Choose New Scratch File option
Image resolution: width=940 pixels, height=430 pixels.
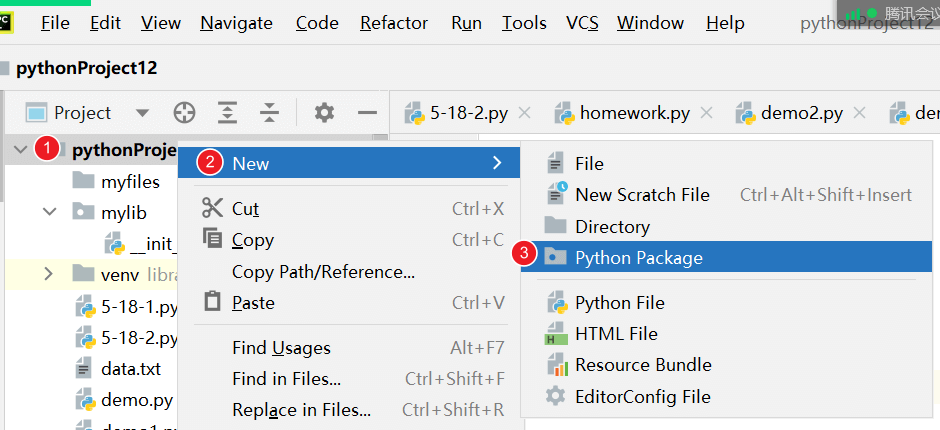coord(642,195)
